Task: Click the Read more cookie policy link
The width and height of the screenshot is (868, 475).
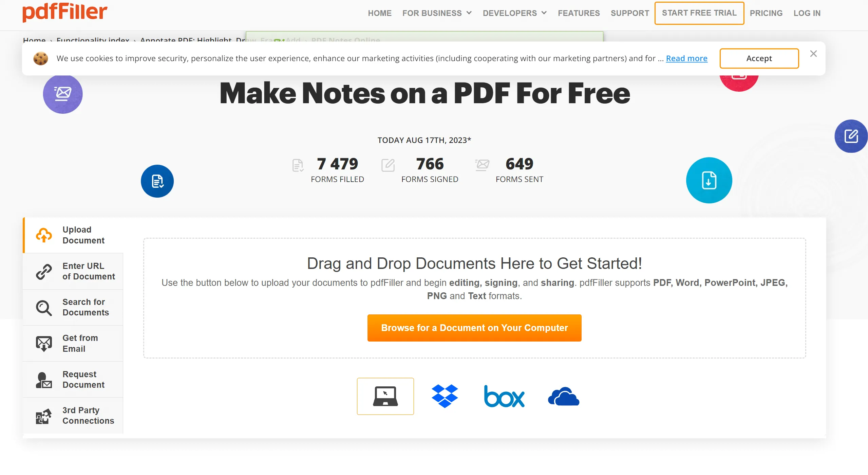Action: click(x=687, y=58)
